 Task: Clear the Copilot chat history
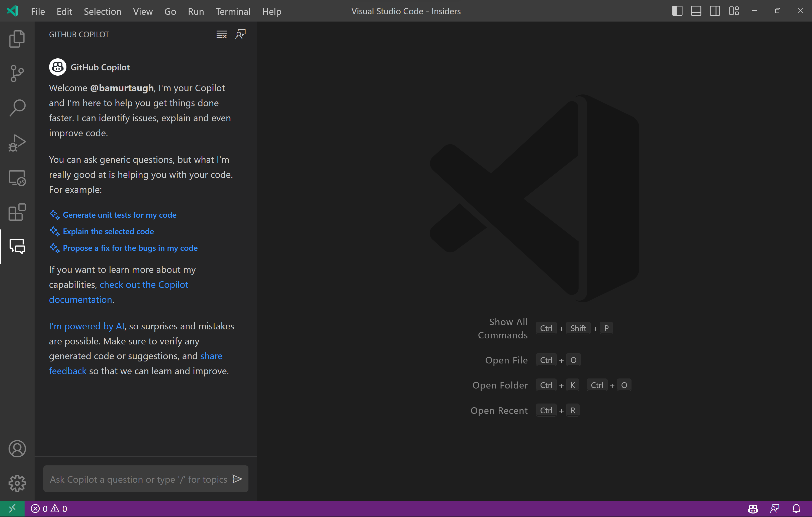coord(222,34)
